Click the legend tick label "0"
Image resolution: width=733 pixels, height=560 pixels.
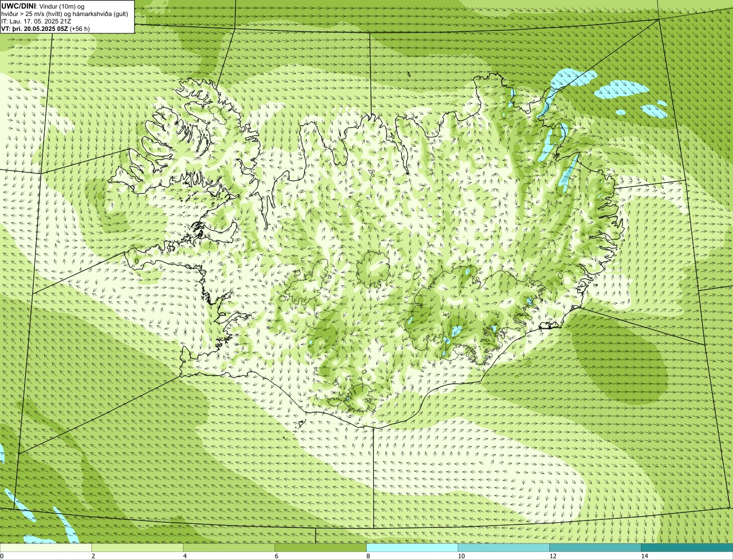point(2,556)
